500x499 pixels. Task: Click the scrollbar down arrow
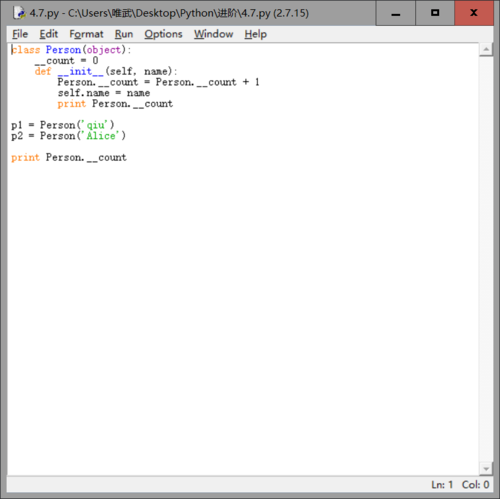(486, 469)
